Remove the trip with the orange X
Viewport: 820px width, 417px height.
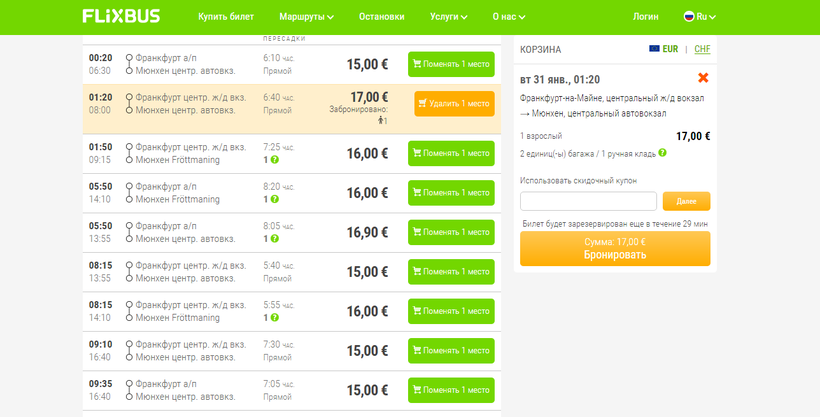coord(703,78)
